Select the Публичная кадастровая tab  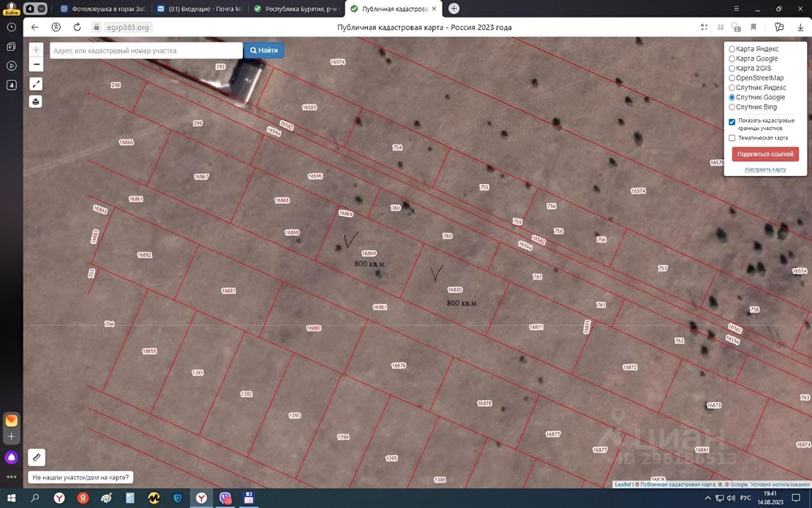pyautogui.click(x=394, y=9)
